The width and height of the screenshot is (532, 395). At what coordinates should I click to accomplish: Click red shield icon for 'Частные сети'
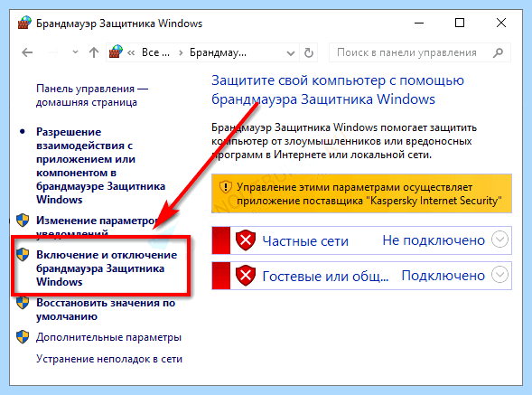[x=246, y=240]
